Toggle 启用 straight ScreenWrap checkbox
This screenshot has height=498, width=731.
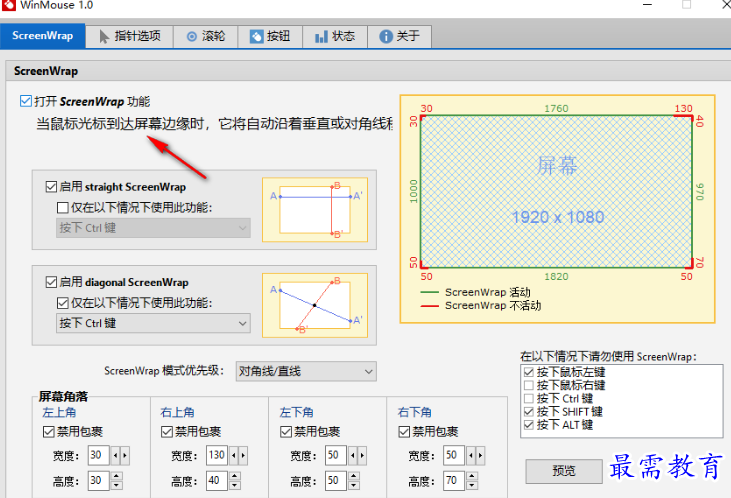[51, 187]
